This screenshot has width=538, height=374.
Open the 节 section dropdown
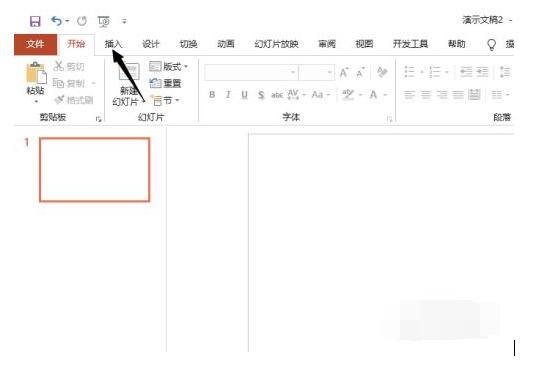pyautogui.click(x=165, y=101)
